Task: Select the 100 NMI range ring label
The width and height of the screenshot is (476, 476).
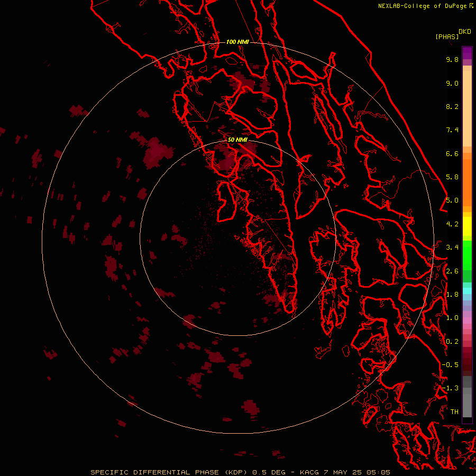Action: click(x=237, y=42)
